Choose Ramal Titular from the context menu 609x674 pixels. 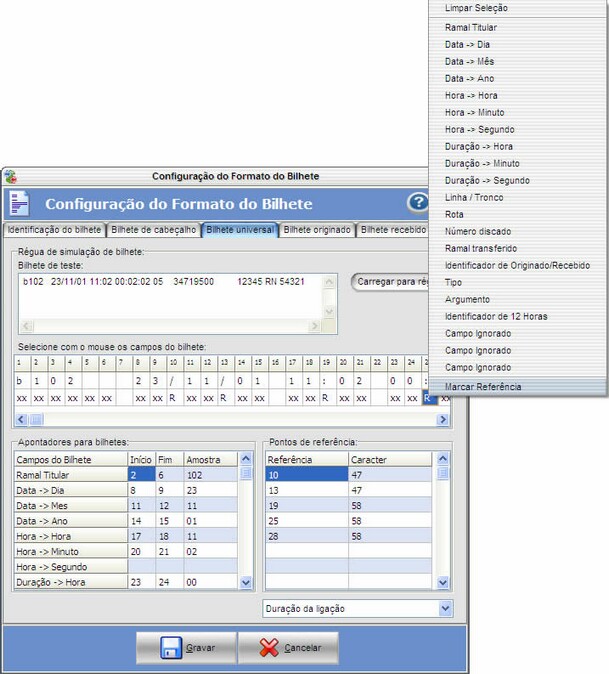point(471,28)
